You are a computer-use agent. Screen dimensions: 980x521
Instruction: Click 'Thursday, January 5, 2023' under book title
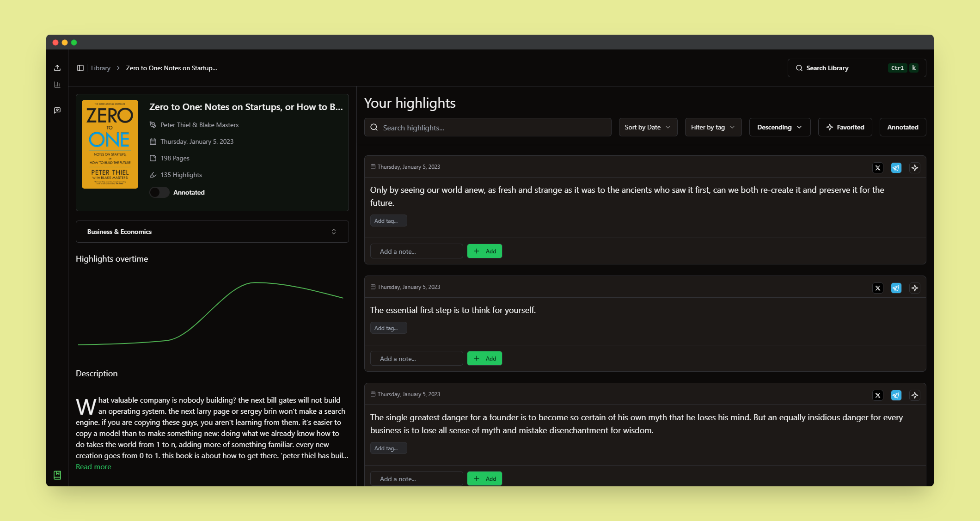(x=197, y=141)
